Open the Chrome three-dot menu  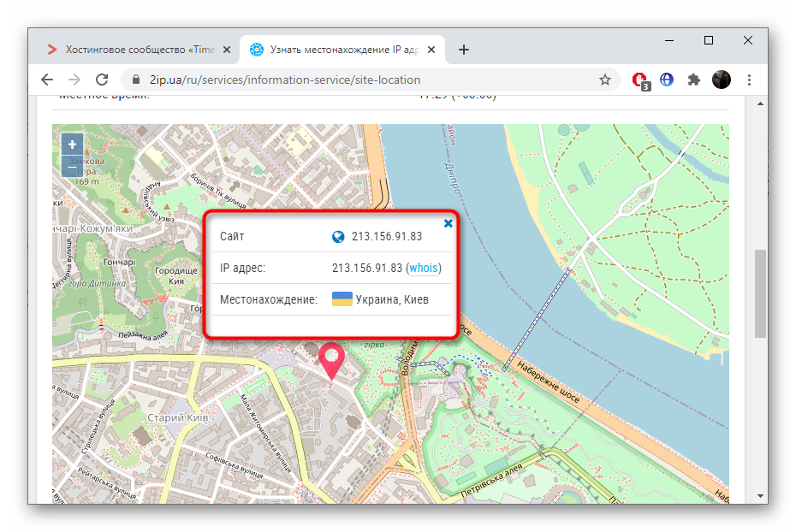coord(750,80)
